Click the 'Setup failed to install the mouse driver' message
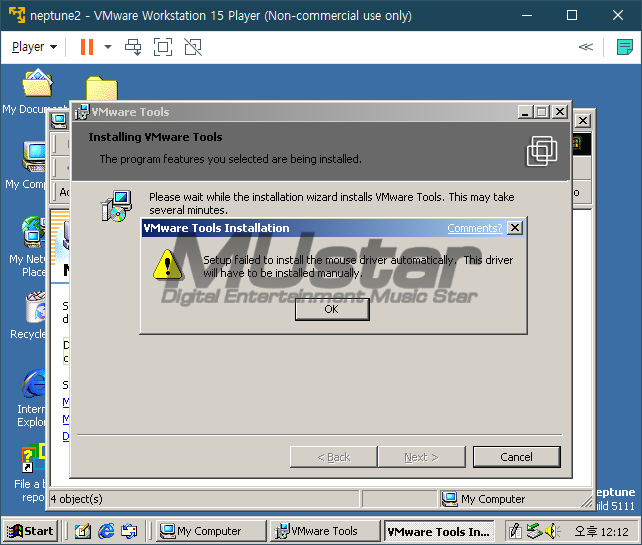 pyautogui.click(x=358, y=267)
